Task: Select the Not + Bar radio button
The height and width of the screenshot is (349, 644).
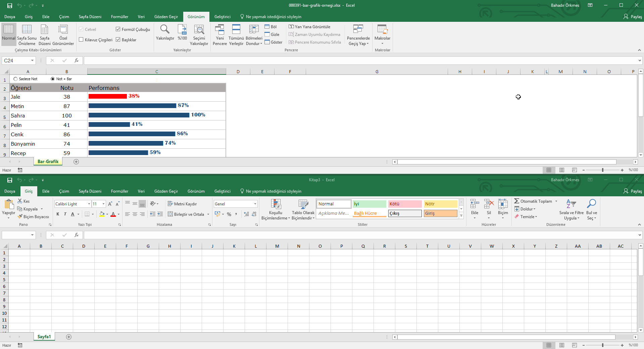Action: point(53,79)
